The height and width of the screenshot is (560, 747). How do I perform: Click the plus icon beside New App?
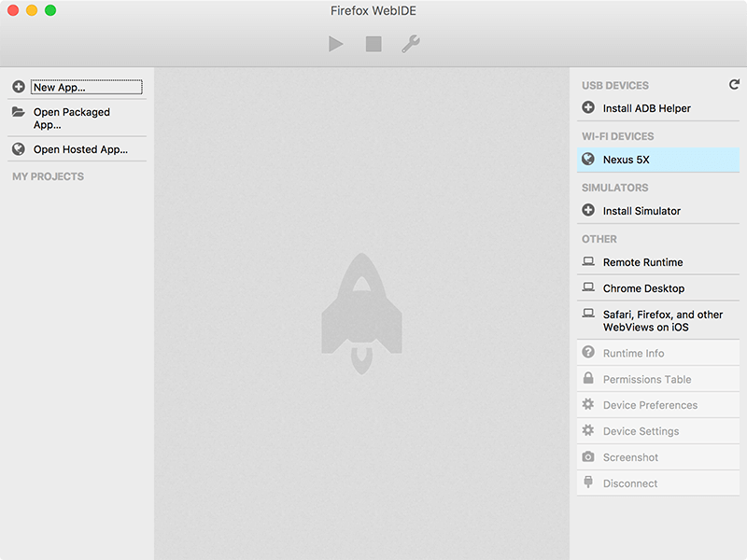point(19,87)
